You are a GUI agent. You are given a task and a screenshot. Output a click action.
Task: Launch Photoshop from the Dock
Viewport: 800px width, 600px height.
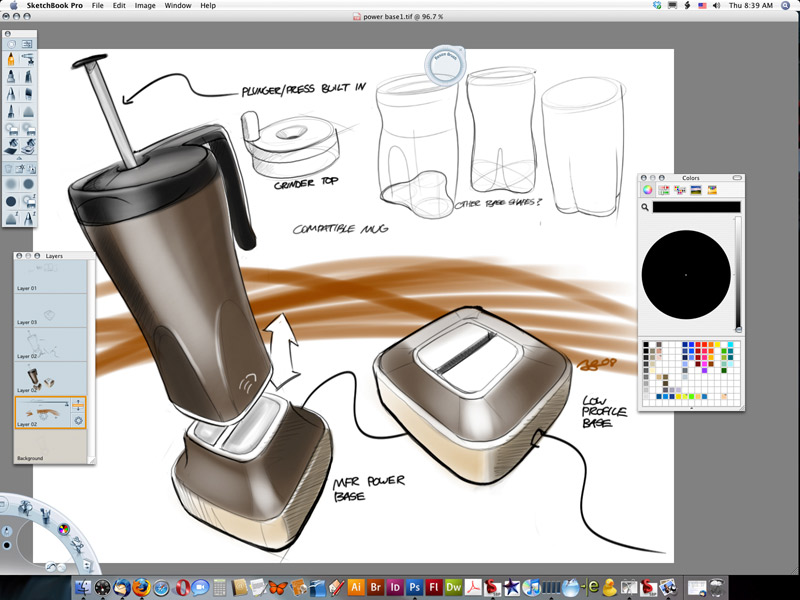(414, 587)
